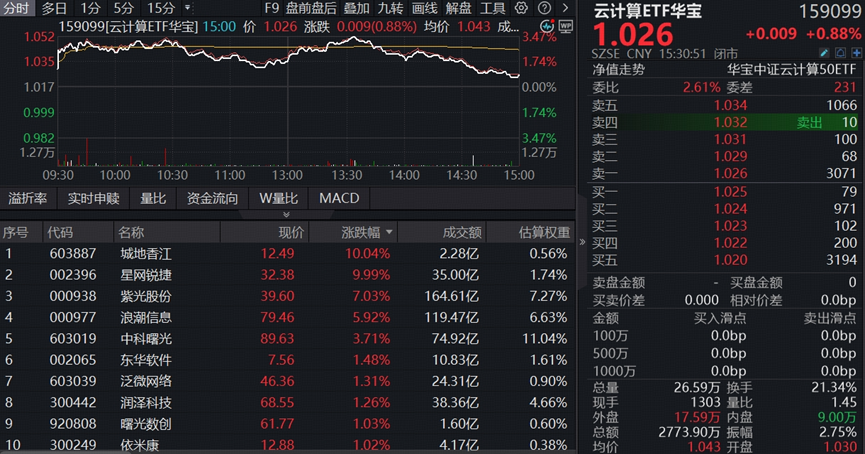
Task: Open the 资金流向 indicator tab
Action: pos(212,199)
